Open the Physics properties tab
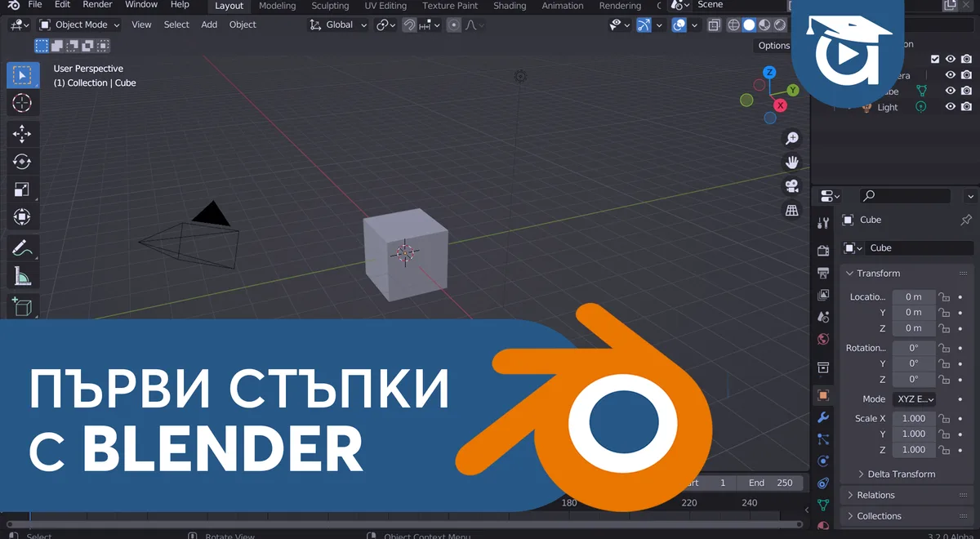 [x=823, y=461]
